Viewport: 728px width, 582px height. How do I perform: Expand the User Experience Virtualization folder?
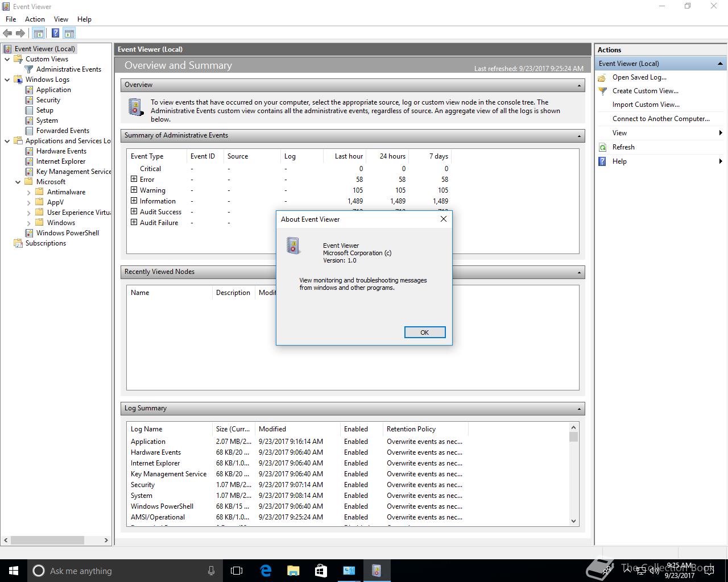tap(28, 213)
